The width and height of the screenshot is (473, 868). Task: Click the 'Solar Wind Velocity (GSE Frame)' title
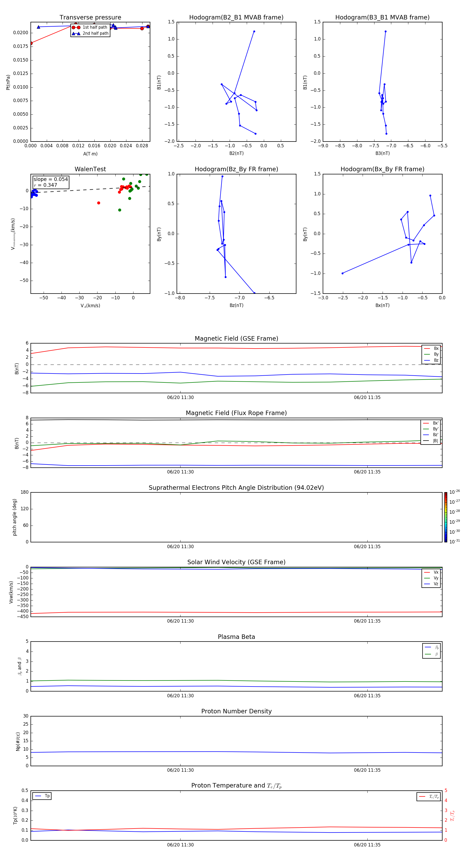[236, 562]
